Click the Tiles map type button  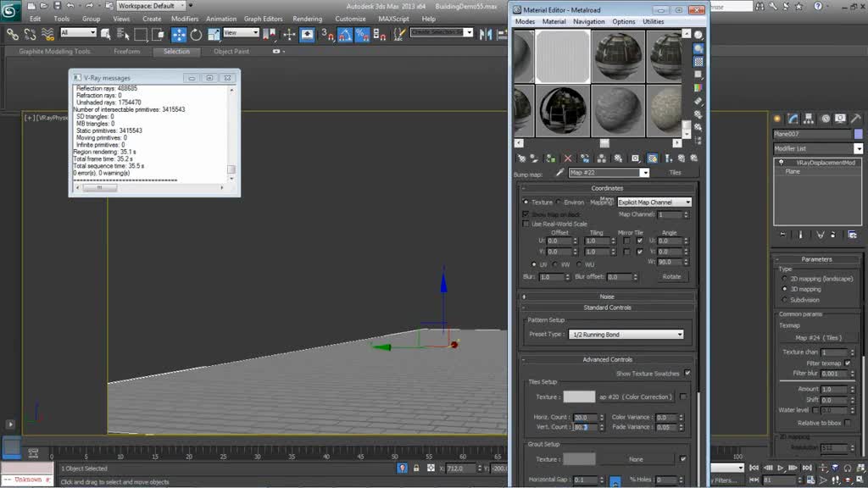point(675,173)
